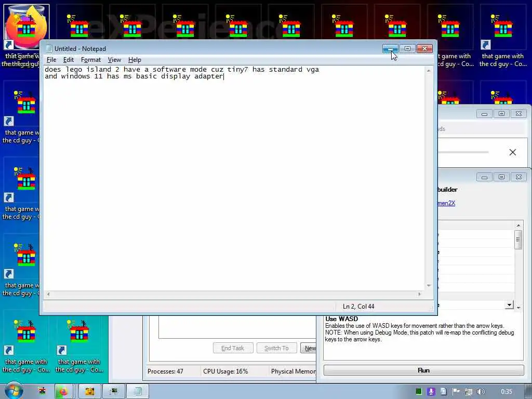Click the yellow-icon taskbar button beside Firefox
The image size is (532, 399).
(x=89, y=392)
